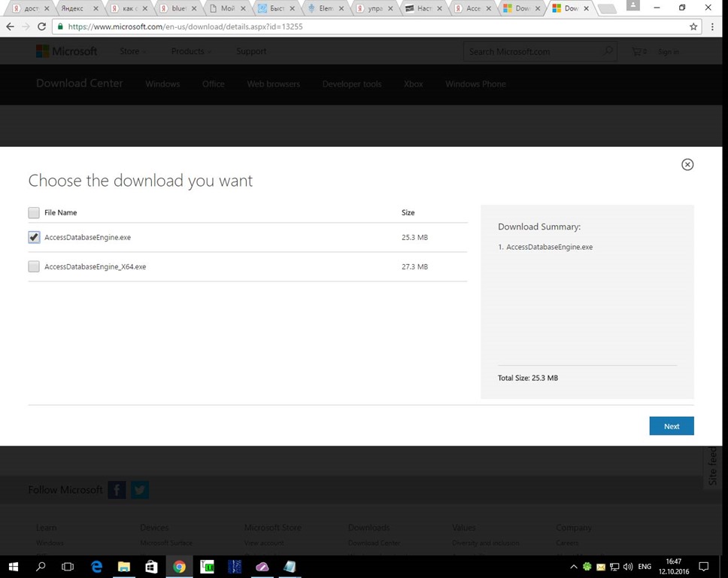Close the 'Мой' browser tab
The width and height of the screenshot is (728, 578).
[243, 8]
